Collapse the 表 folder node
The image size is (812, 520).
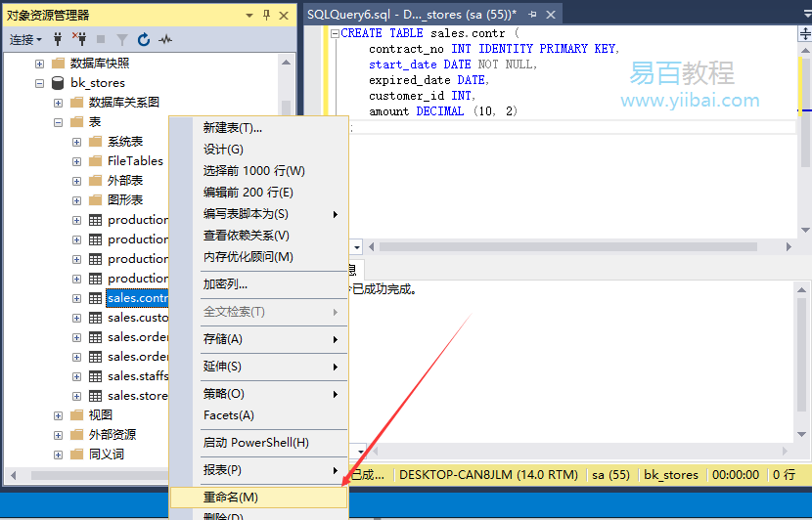[x=58, y=122]
